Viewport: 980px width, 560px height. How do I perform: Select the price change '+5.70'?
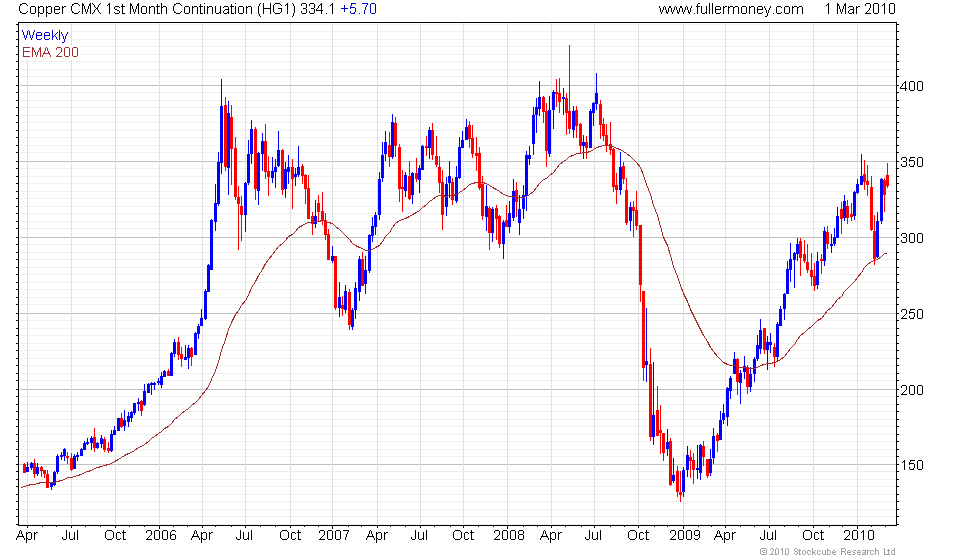(359, 9)
